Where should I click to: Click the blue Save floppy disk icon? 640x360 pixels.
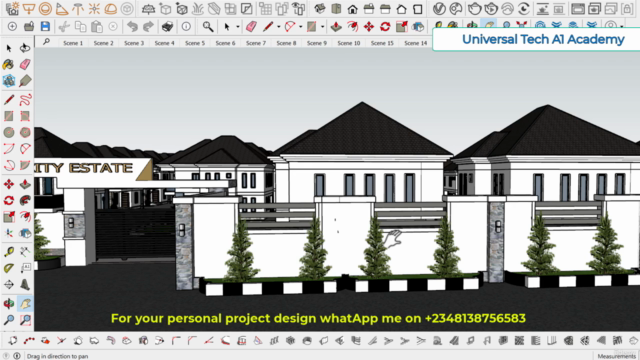pyautogui.click(x=45, y=27)
